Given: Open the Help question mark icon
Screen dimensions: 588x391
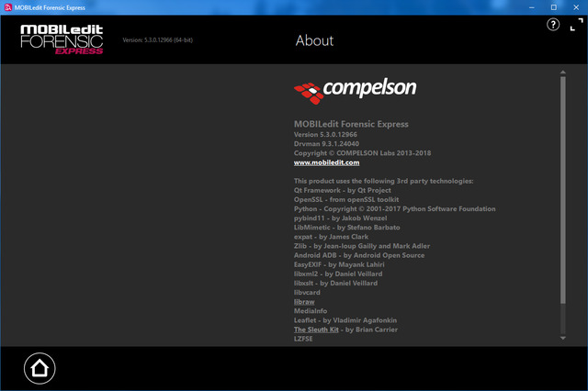Looking at the screenshot, I should (553, 25).
